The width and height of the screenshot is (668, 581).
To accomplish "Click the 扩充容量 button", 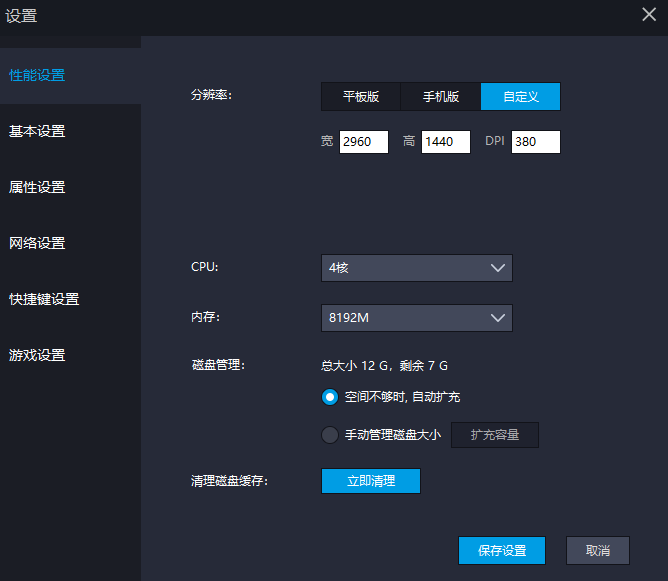I will [494, 435].
